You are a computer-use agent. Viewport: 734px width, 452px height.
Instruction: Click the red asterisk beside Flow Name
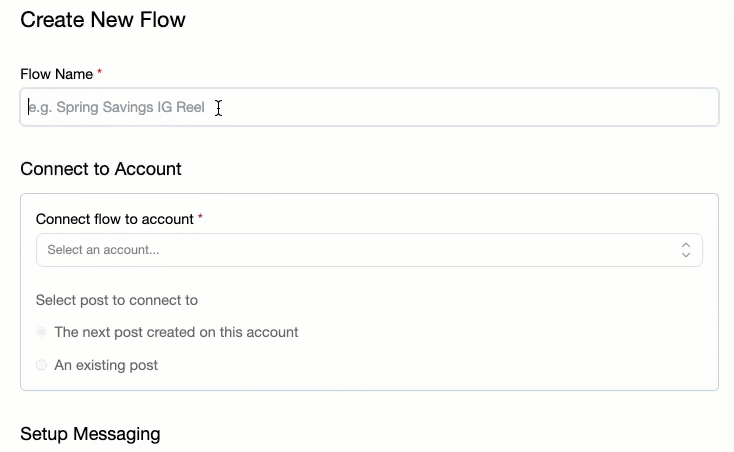pyautogui.click(x=99, y=73)
